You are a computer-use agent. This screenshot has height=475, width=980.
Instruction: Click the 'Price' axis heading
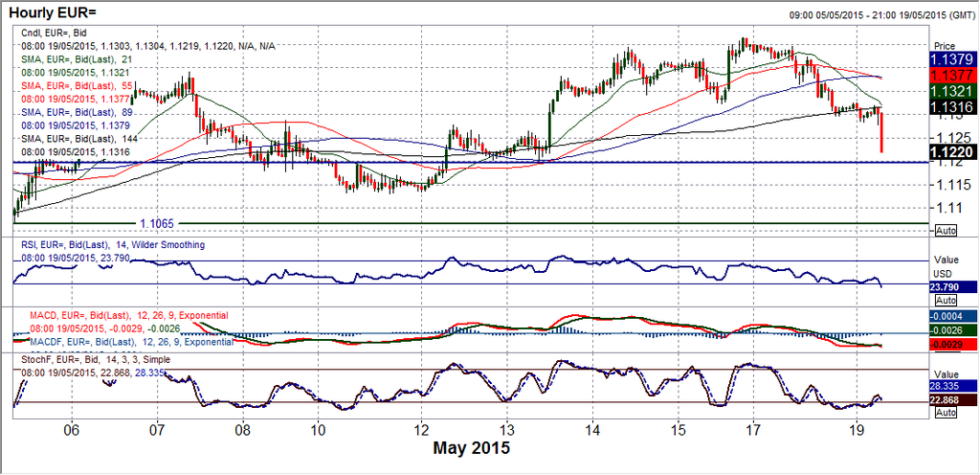945,47
